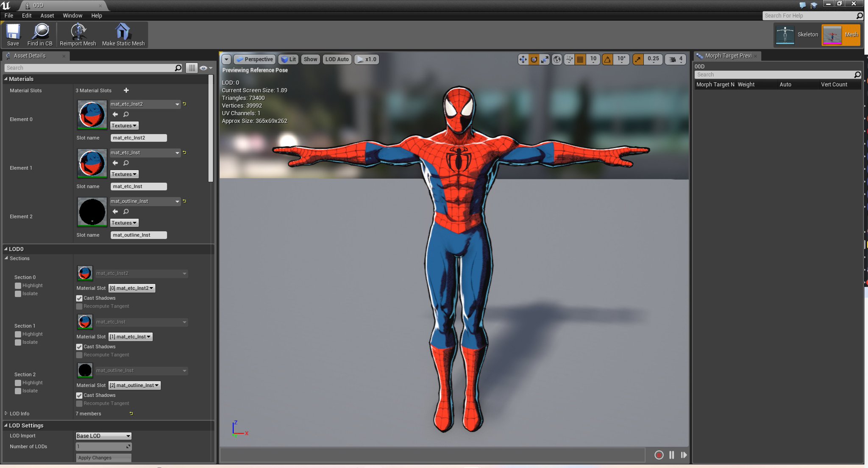
Task: Open the File menu
Action: click(9, 16)
